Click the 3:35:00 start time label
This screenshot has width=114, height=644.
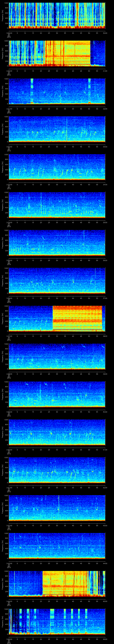point(9,260)
